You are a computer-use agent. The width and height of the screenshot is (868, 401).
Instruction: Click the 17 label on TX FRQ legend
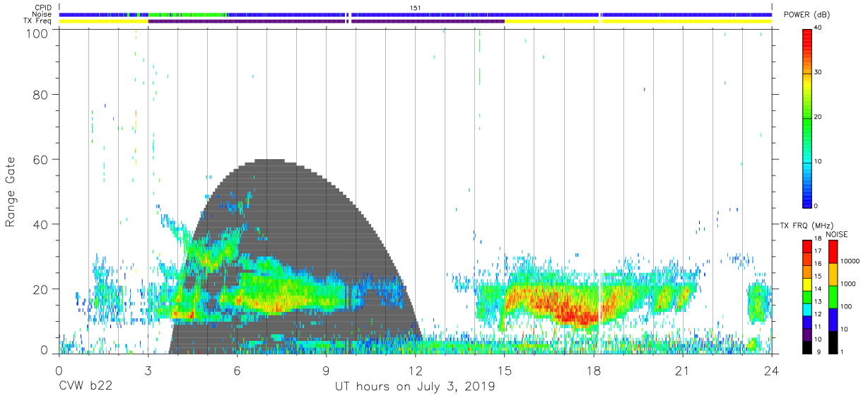point(818,252)
